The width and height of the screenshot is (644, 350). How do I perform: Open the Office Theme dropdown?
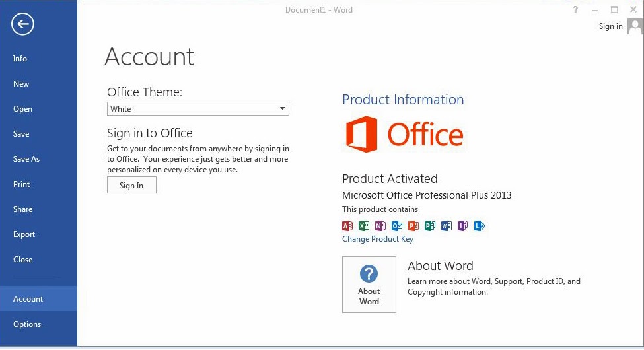click(x=198, y=109)
